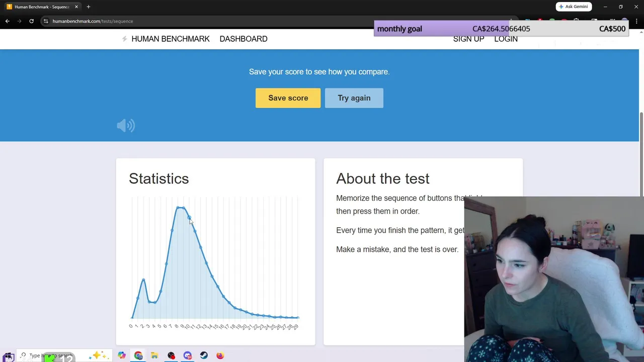This screenshot has width=644, height=362.
Task: Click the Save score button
Action: (288, 98)
